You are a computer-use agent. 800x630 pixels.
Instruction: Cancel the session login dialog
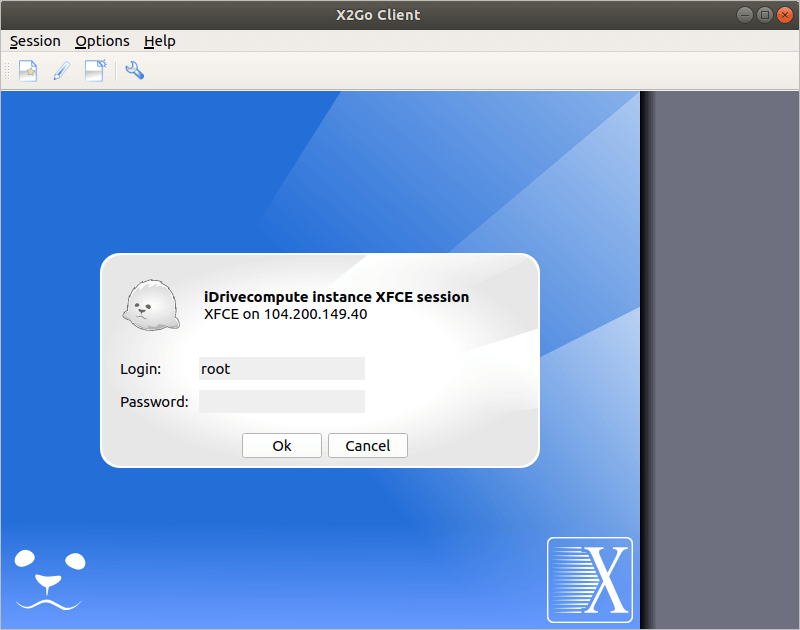pyautogui.click(x=367, y=446)
